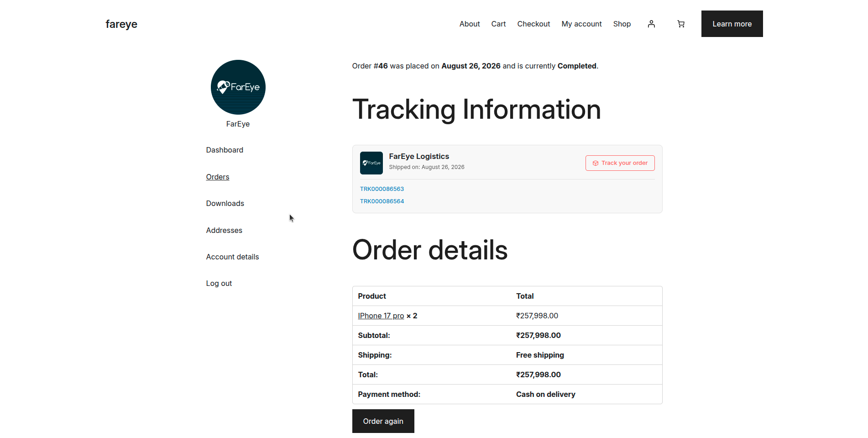868x438 pixels.
Task: Go to the Cart page
Action: 498,24
